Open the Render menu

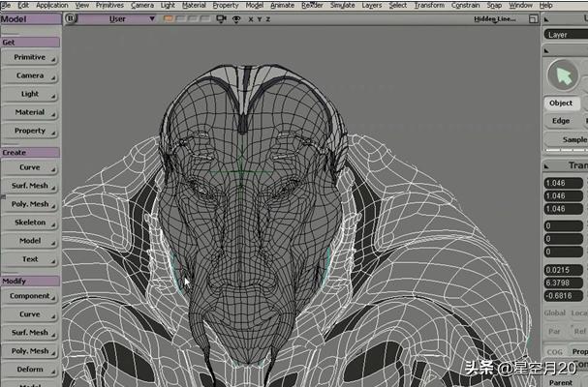tap(312, 5)
